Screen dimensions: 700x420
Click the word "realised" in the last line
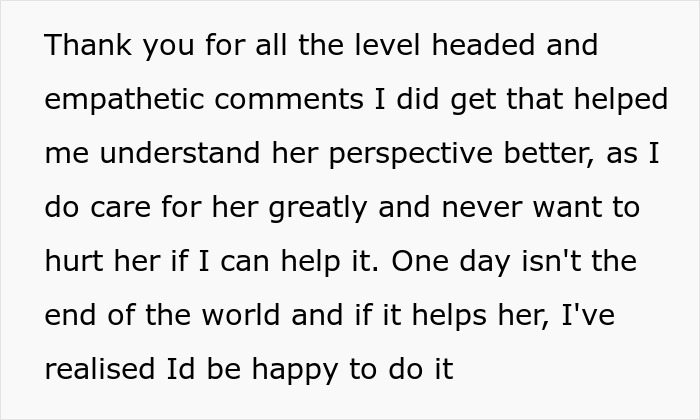(100, 369)
